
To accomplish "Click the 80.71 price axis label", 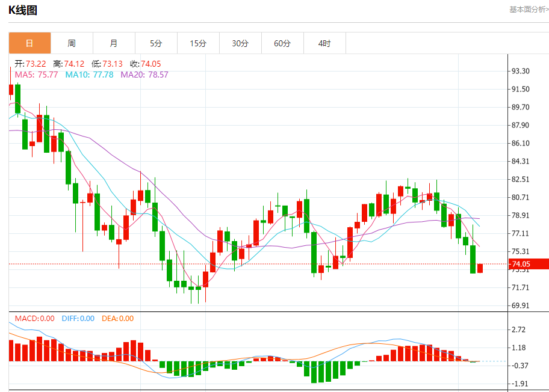I will click(x=520, y=197).
